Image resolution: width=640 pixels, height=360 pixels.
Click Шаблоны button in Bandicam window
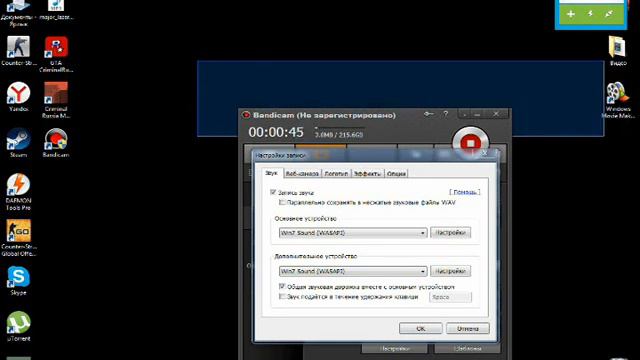467,349
